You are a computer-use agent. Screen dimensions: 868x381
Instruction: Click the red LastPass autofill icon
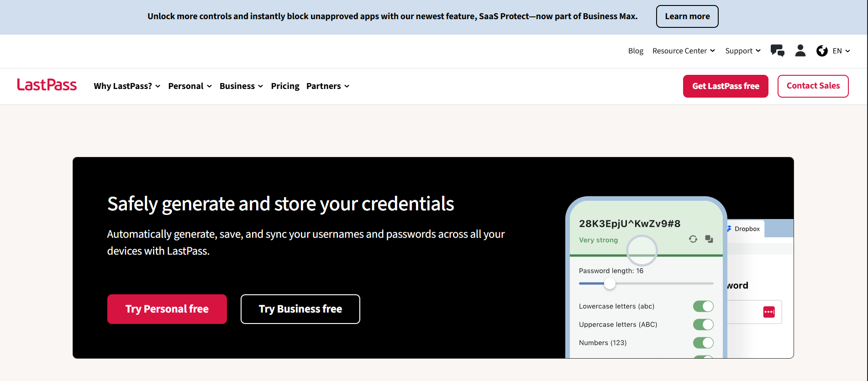tap(769, 312)
